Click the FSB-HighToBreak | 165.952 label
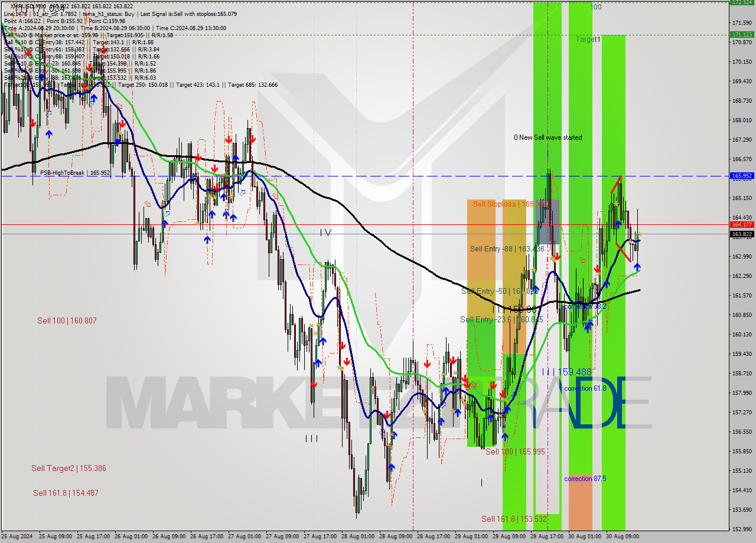Viewport: 756px width, 543px height. (x=75, y=173)
